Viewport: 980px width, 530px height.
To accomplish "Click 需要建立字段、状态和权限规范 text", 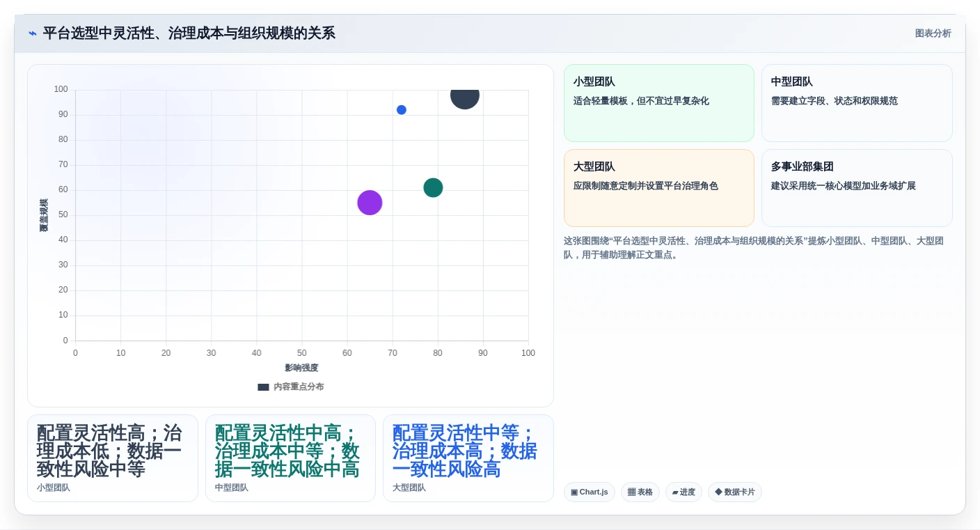I will pos(835,101).
